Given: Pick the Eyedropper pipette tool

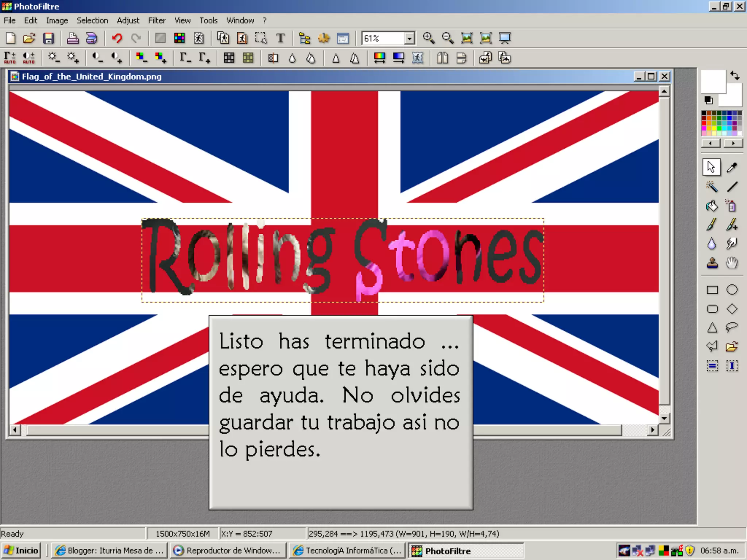Looking at the screenshot, I should (x=732, y=167).
